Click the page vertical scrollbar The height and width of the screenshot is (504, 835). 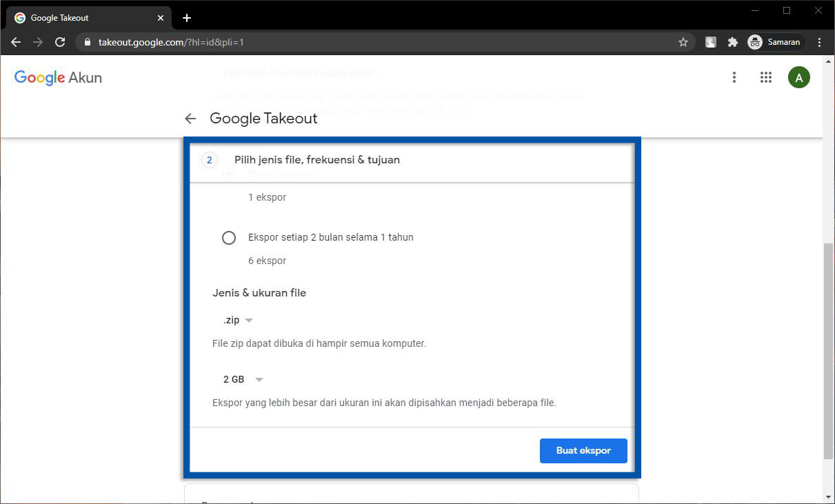point(828,352)
